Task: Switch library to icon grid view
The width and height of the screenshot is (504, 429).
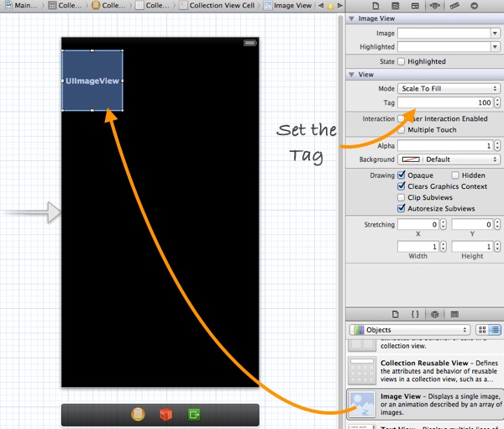Action: [x=481, y=330]
